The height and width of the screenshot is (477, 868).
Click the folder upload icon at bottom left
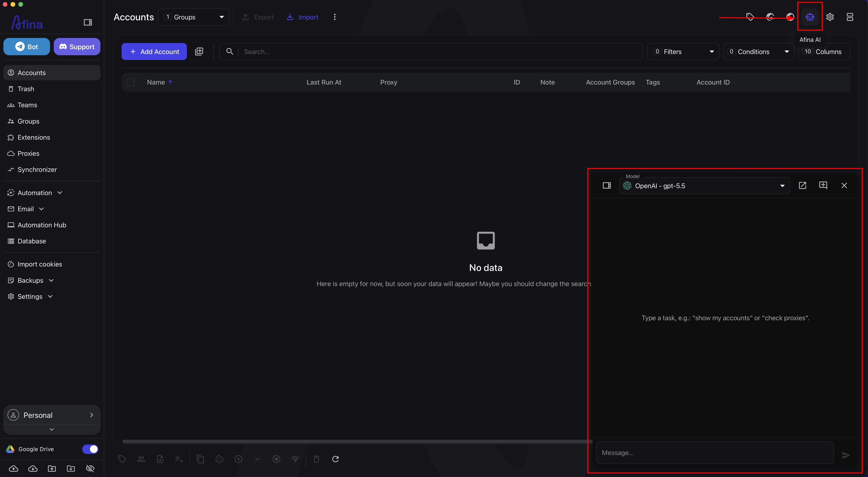tap(52, 469)
